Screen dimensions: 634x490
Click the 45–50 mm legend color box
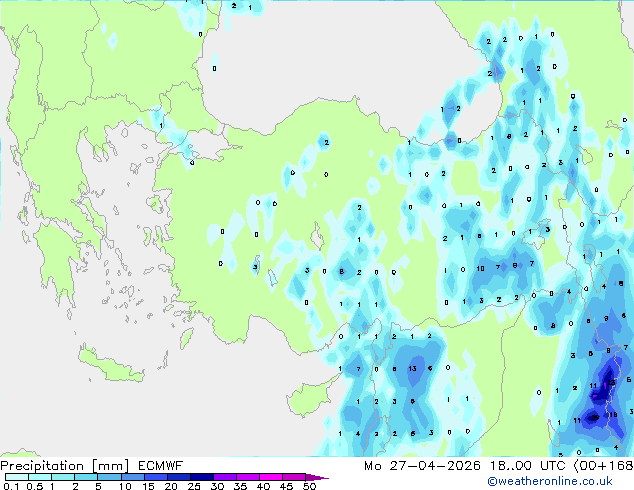[x=294, y=477]
